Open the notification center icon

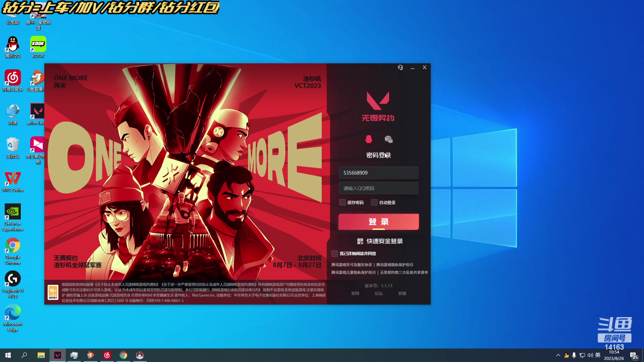click(x=634, y=356)
